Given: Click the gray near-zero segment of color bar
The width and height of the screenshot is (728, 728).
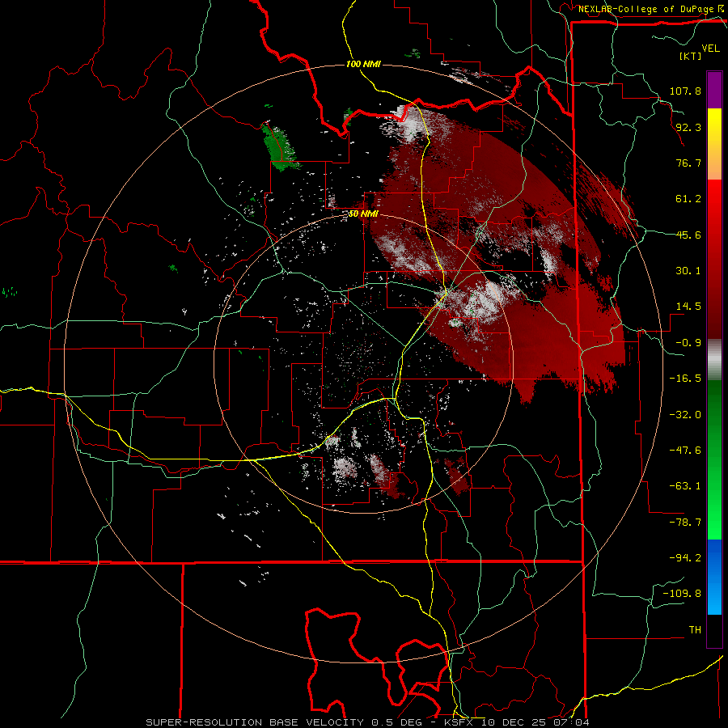Looking at the screenshot, I should (714, 360).
